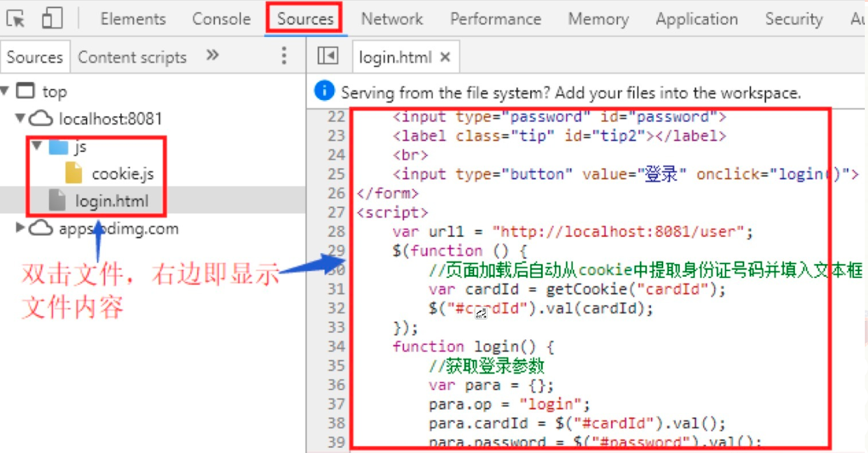The width and height of the screenshot is (868, 453).
Task: Click the 'para.cardId = $("#cardId").val();' line
Action: 577,423
